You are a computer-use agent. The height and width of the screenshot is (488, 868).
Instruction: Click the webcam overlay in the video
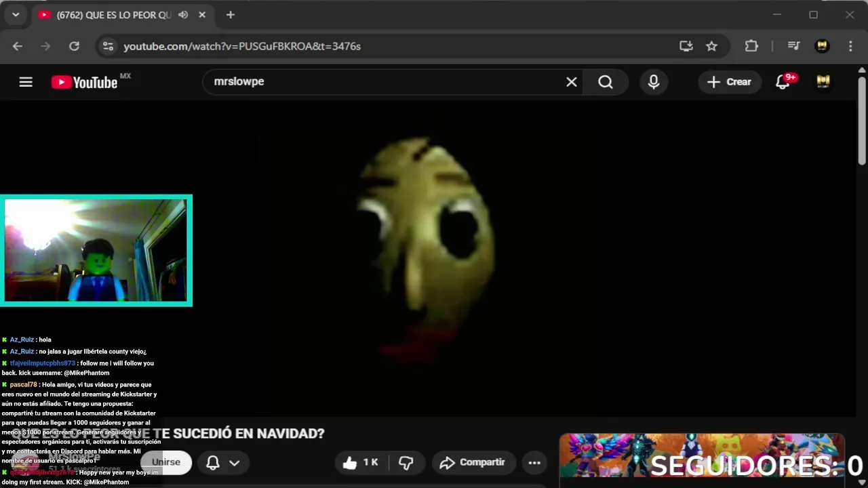(x=96, y=251)
